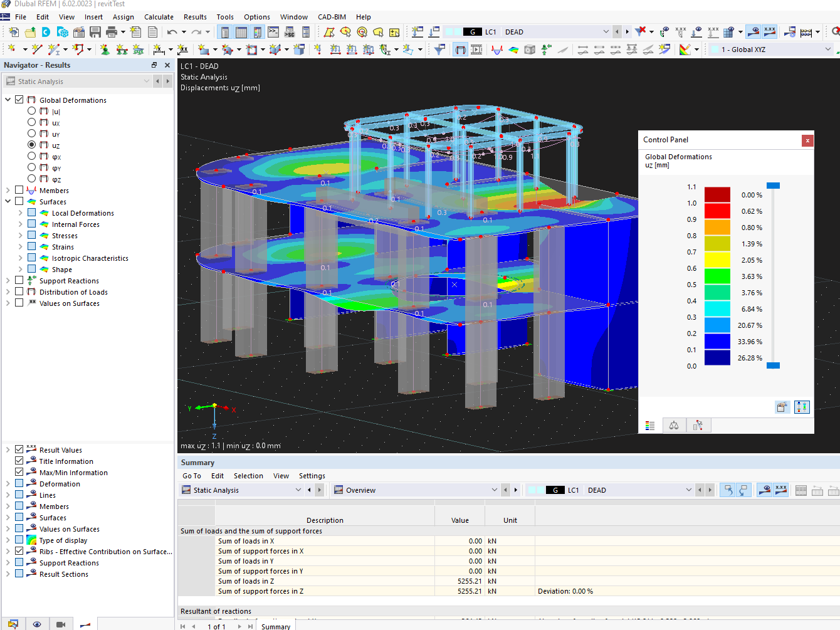Expand the Internal Forces category under Surfaces
This screenshot has height=630, width=840.
[x=20, y=224]
